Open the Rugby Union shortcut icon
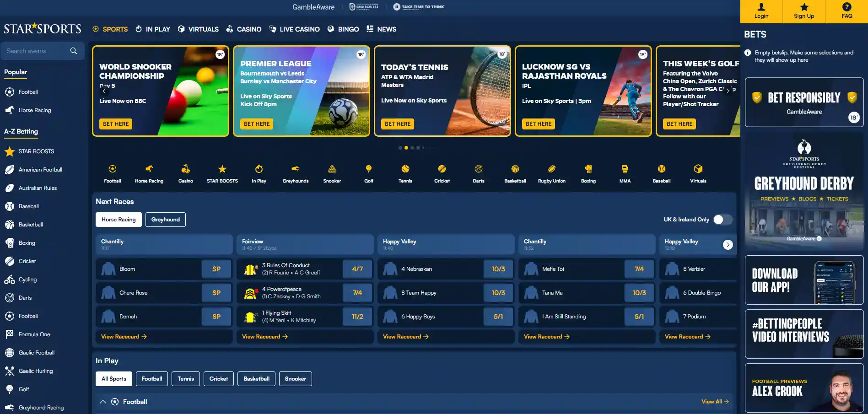This screenshot has width=868, height=414. pos(552,169)
